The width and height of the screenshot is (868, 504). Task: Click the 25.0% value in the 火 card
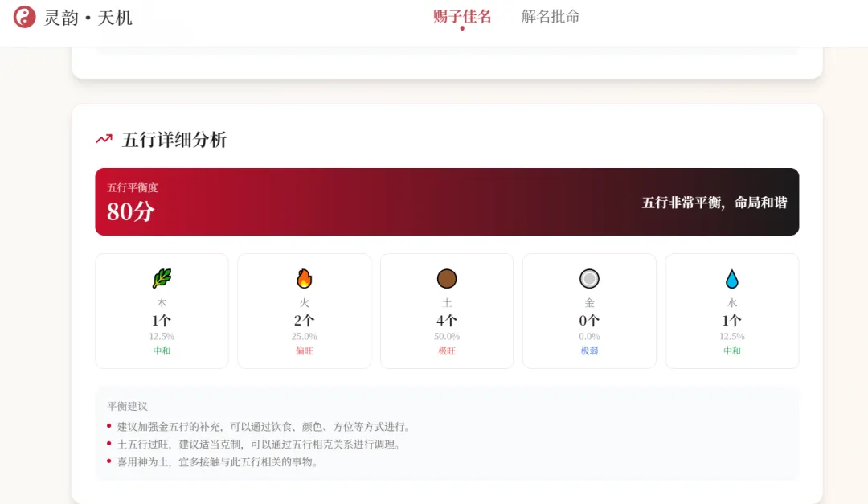(x=304, y=336)
